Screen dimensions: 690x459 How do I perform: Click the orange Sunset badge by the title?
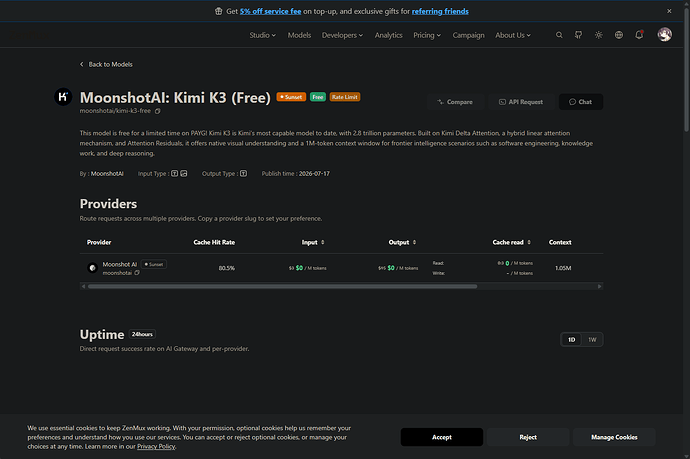tap(291, 97)
